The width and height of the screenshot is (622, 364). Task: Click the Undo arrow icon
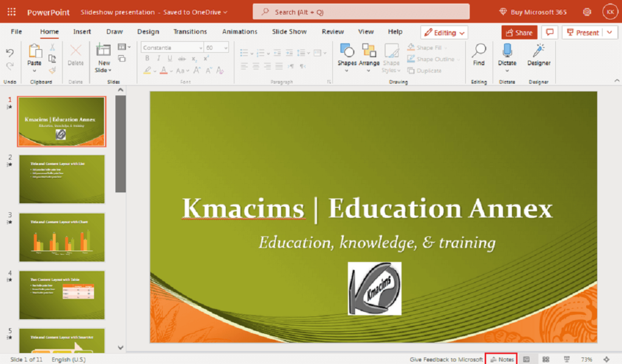point(10,53)
